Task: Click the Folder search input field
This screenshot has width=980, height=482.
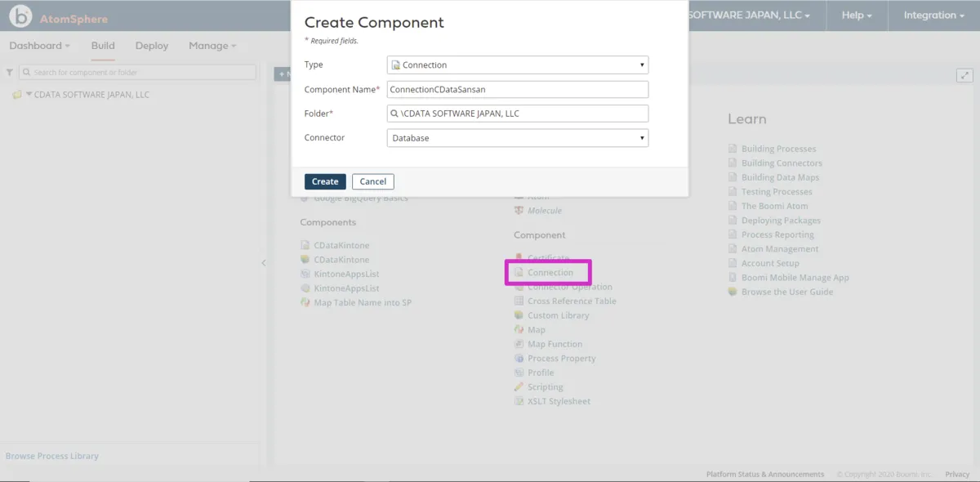Action: [x=517, y=114]
